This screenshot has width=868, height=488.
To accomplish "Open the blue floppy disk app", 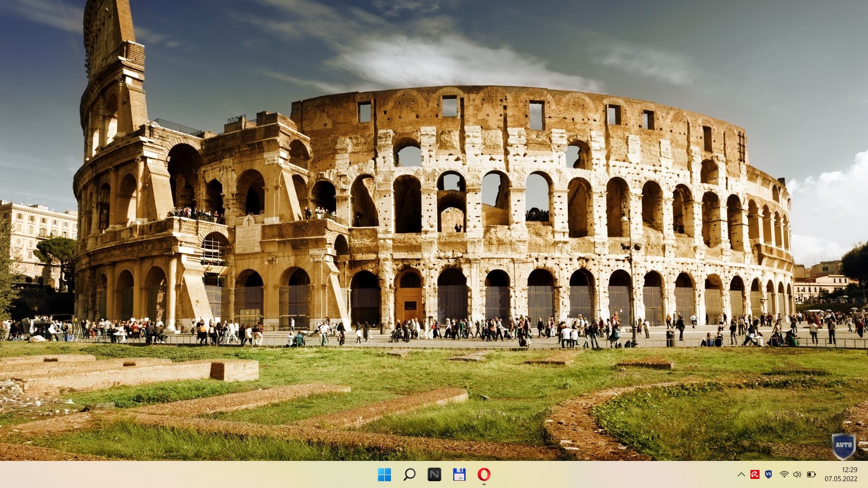I will 459,474.
